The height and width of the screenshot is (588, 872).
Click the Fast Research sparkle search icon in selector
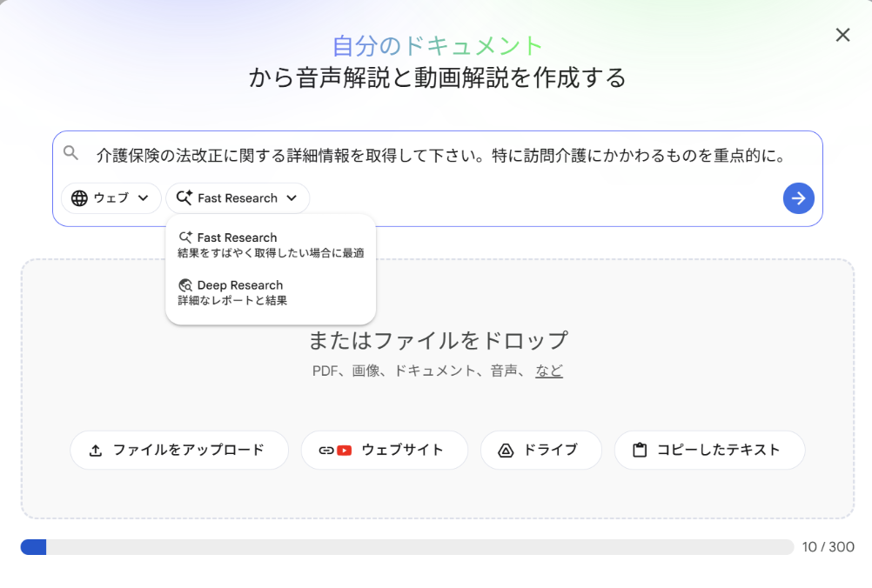point(184,197)
